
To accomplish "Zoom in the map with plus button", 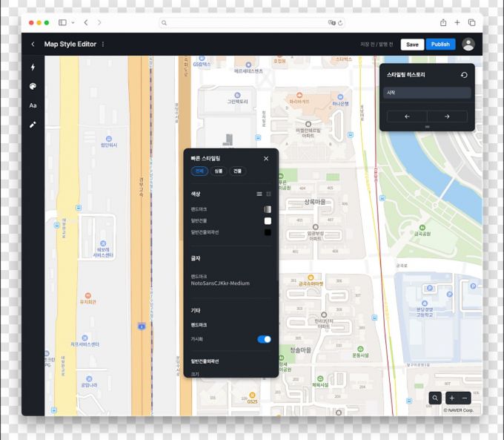I will 452,398.
